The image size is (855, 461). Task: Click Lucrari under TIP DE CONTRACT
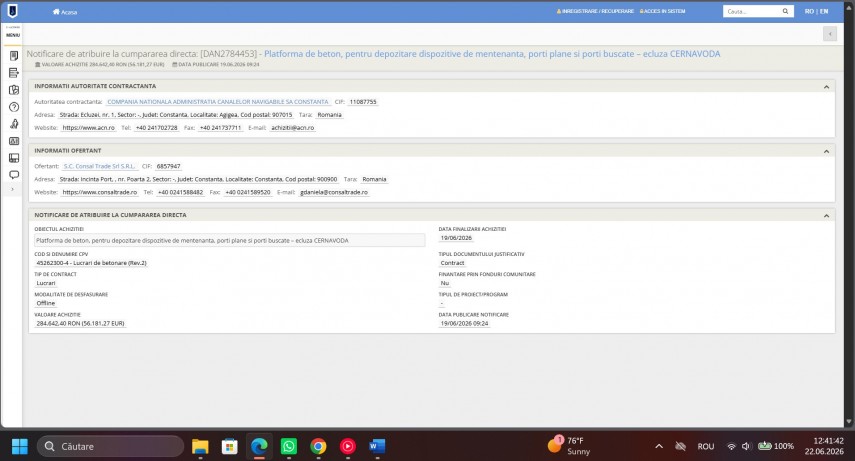46,283
